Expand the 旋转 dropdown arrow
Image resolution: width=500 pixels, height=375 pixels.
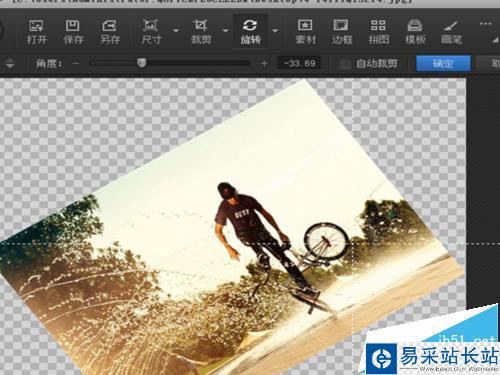pos(275,31)
